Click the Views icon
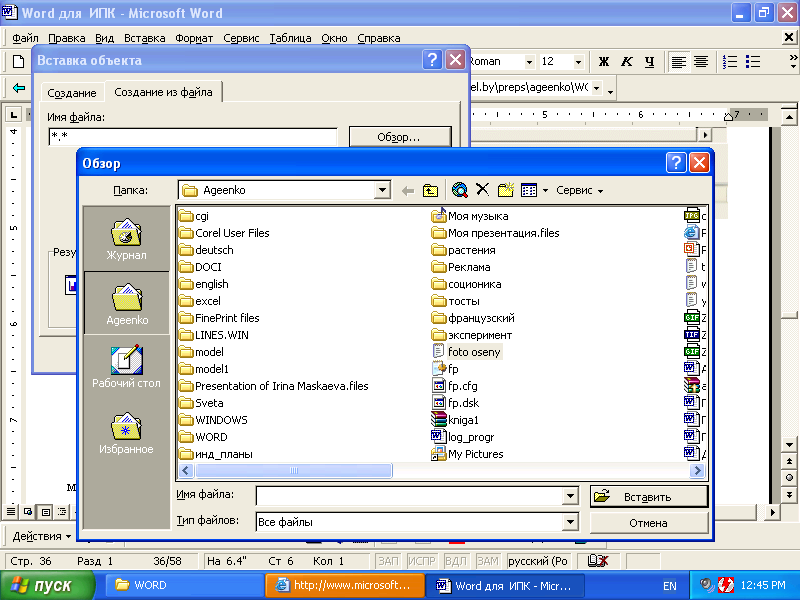The image size is (800, 600). (x=529, y=190)
